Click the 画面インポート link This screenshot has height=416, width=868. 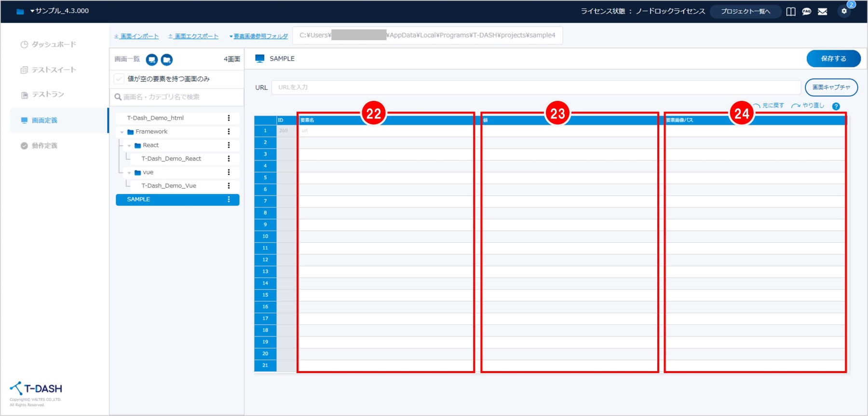tap(136, 36)
